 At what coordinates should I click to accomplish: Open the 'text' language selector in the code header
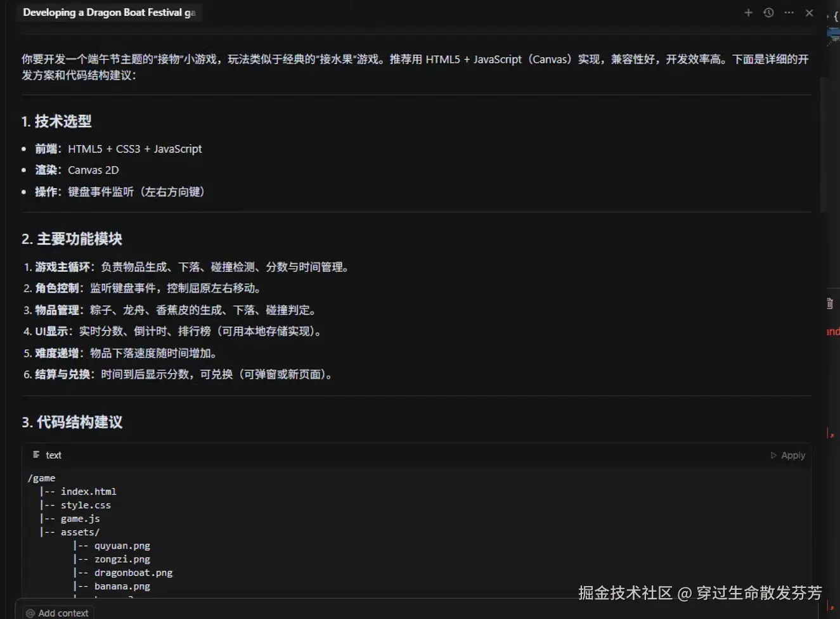click(53, 454)
